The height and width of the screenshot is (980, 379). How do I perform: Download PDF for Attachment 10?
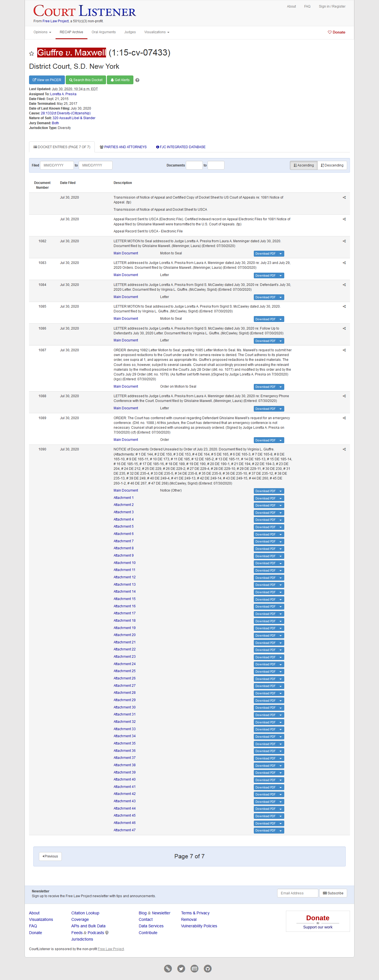265,563
